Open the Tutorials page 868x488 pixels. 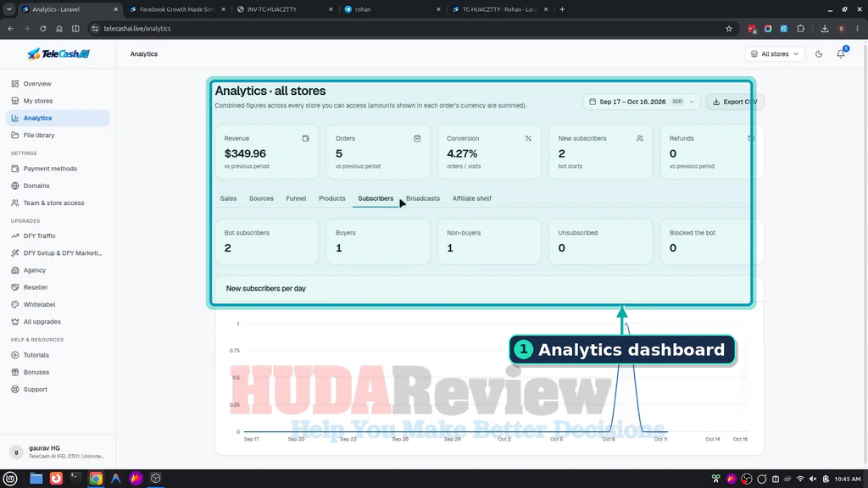[58, 355]
